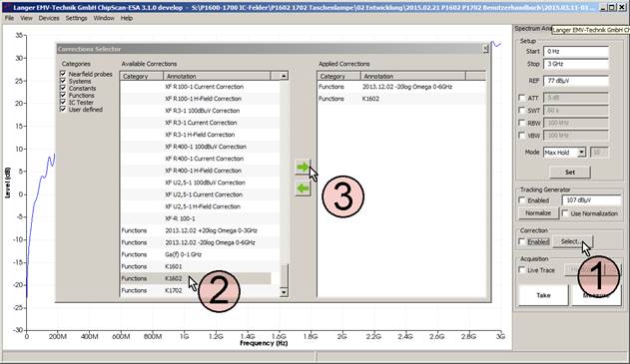Image resolution: width=630 pixels, height=364 pixels.
Task: Open the Devices menu
Action: [x=49, y=18]
